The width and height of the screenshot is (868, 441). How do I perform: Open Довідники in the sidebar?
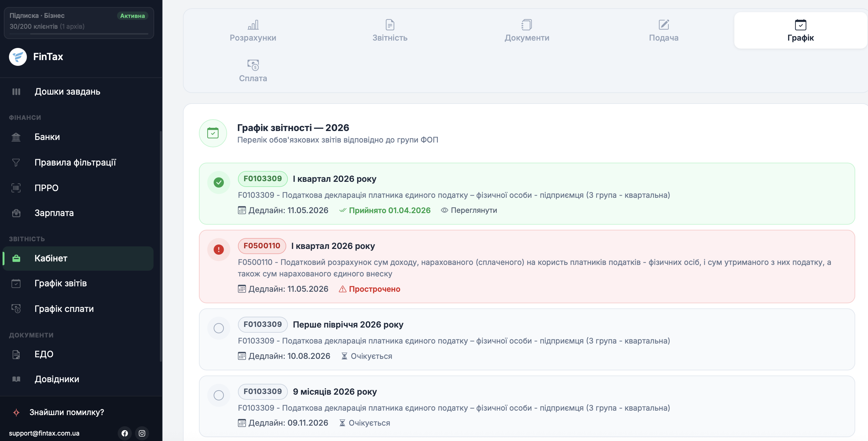(x=78, y=379)
